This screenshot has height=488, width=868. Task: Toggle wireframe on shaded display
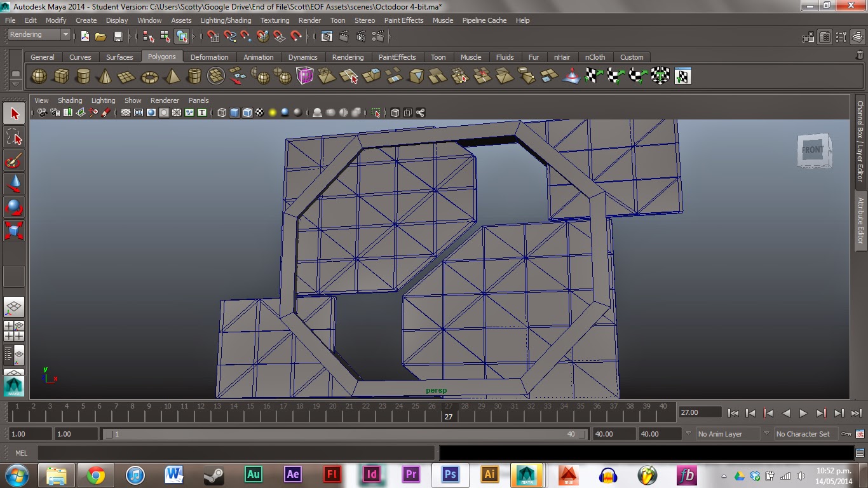(247, 113)
